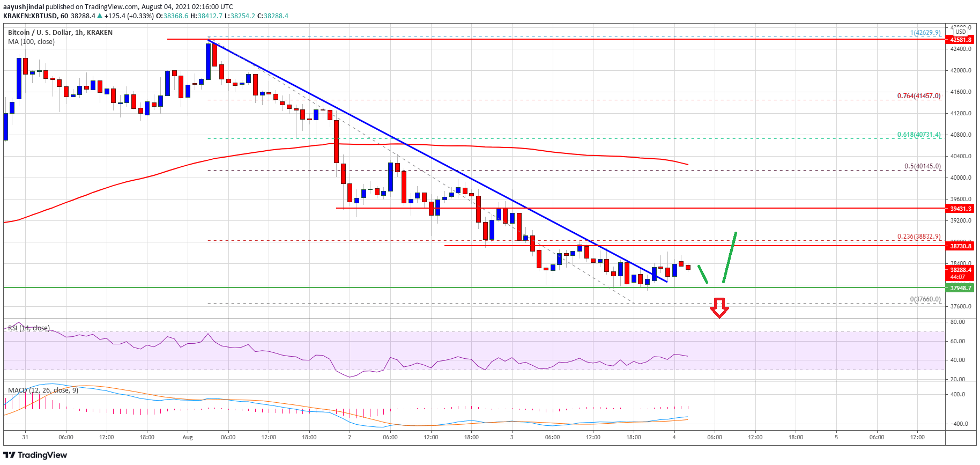This screenshot has height=465, width=980.
Task: Click the MA (100, close) indicator legend
Action: tap(31, 41)
